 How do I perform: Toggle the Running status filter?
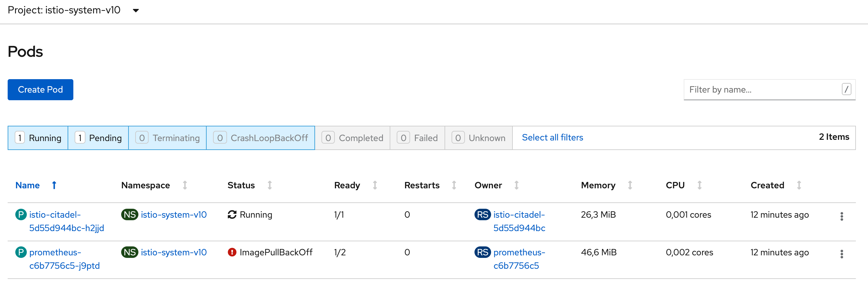point(38,138)
